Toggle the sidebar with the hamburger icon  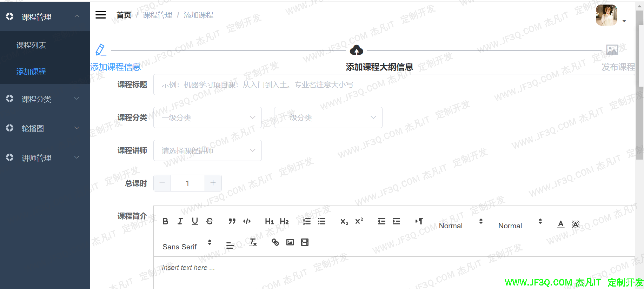(101, 15)
